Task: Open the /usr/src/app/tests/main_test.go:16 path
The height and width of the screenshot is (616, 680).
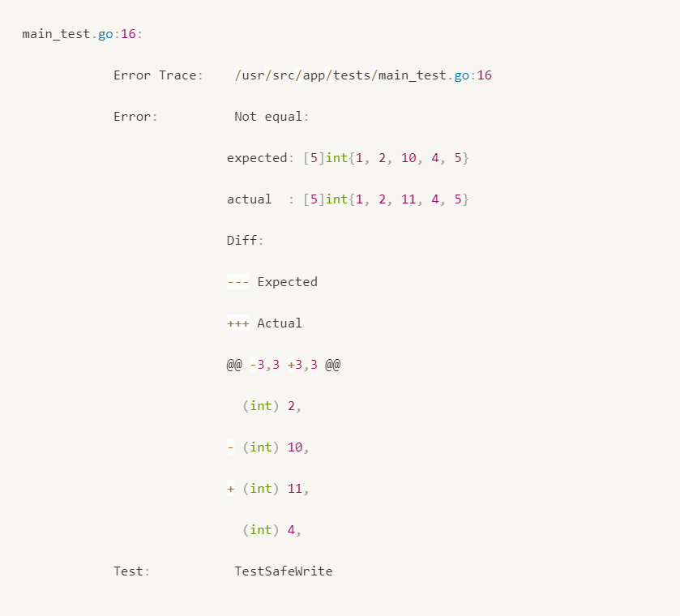Action: [x=363, y=75]
